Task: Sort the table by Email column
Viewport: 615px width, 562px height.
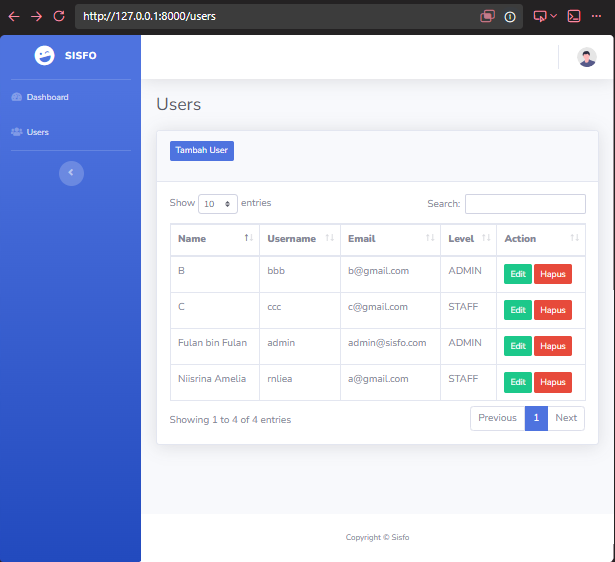Action: [390, 239]
